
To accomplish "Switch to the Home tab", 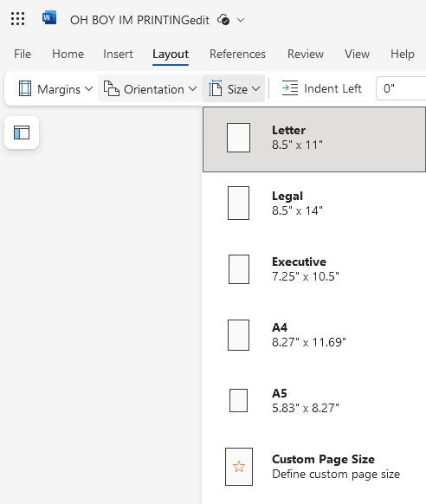I will [x=68, y=54].
